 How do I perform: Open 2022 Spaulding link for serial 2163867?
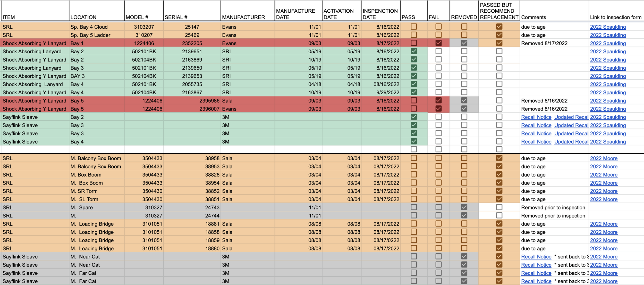(608, 93)
